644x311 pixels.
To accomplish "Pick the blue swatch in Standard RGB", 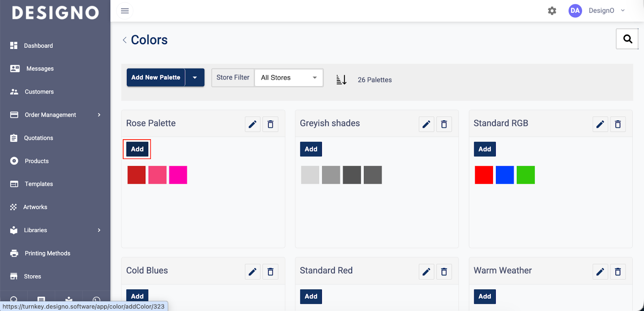I will (505, 175).
